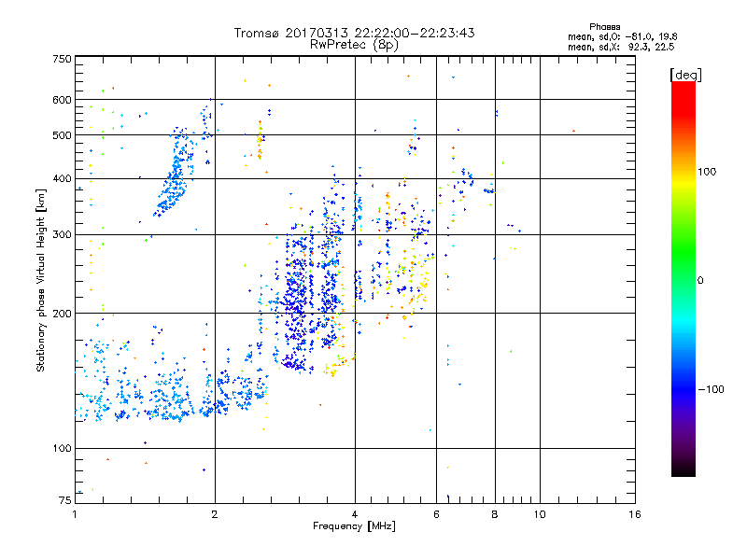Click the 'RwPretec (8p)' subtitle
The image size is (747, 560).
(x=354, y=45)
